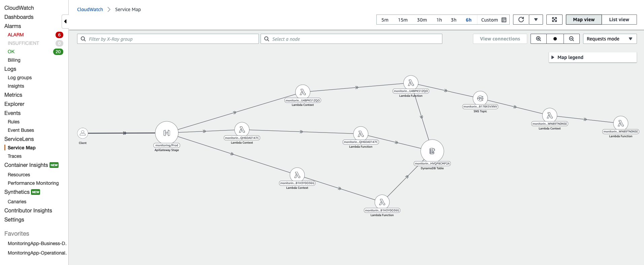Click the CloudWatch breadcrumb link
Screen dimensions: 644x265
coord(90,9)
